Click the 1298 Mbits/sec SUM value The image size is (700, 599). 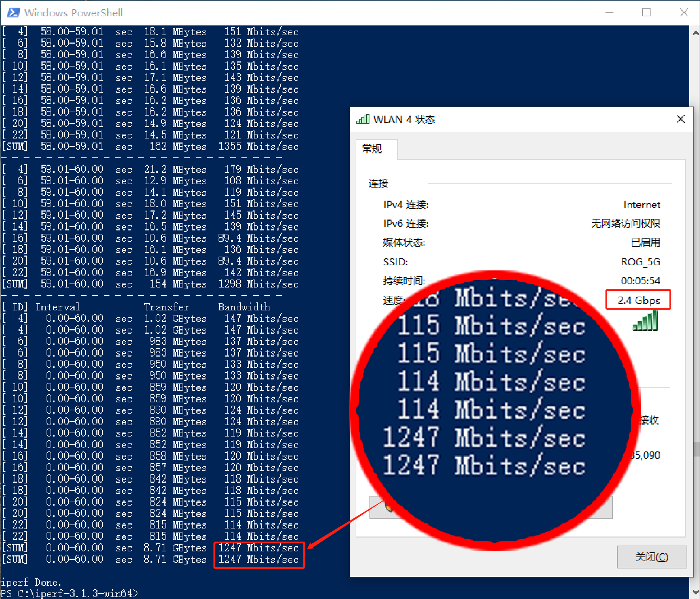258,284
